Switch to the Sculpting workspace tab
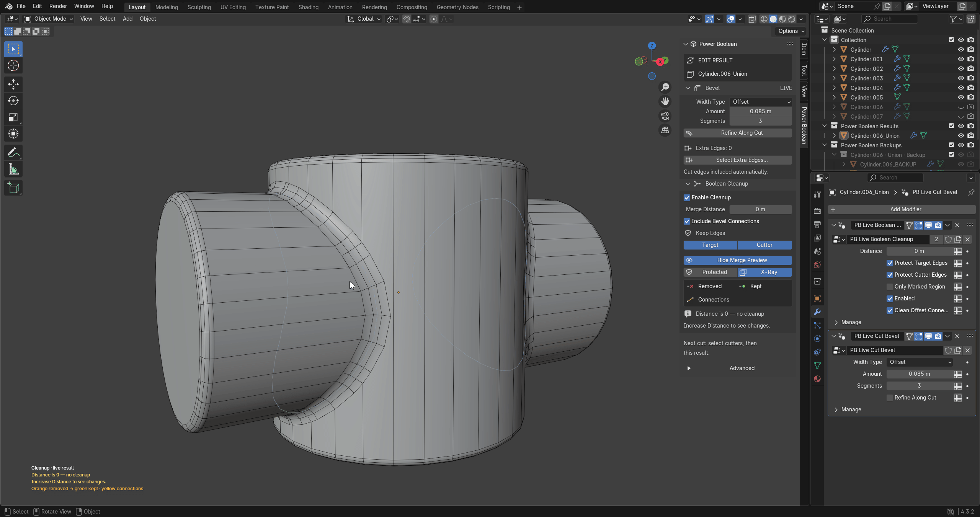980x517 pixels. click(199, 7)
